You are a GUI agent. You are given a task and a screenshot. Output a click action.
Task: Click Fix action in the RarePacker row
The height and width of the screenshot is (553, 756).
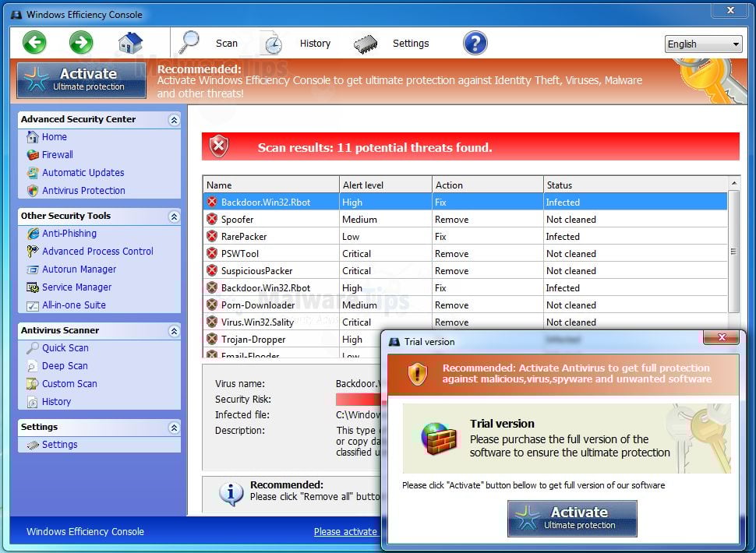[x=440, y=237]
